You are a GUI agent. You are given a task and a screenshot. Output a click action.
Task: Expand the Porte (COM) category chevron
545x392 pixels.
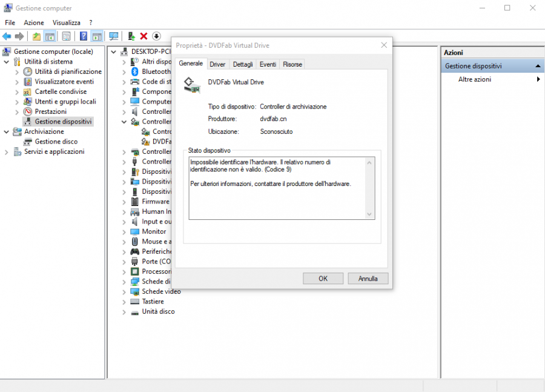(x=124, y=262)
